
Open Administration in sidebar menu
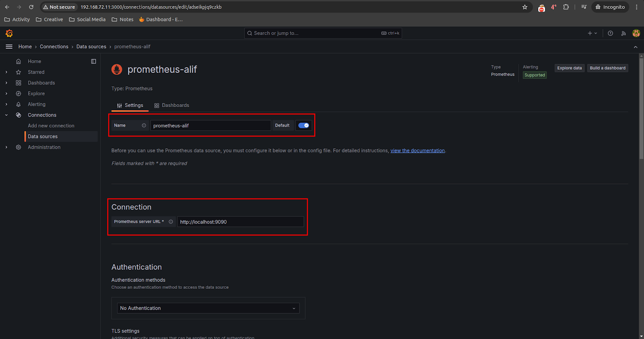[44, 147]
